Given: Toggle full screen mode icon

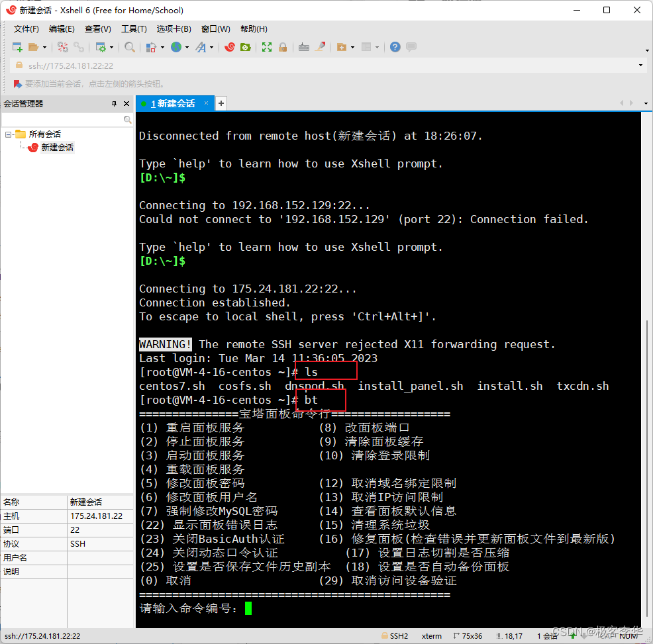Looking at the screenshot, I should click(x=266, y=47).
